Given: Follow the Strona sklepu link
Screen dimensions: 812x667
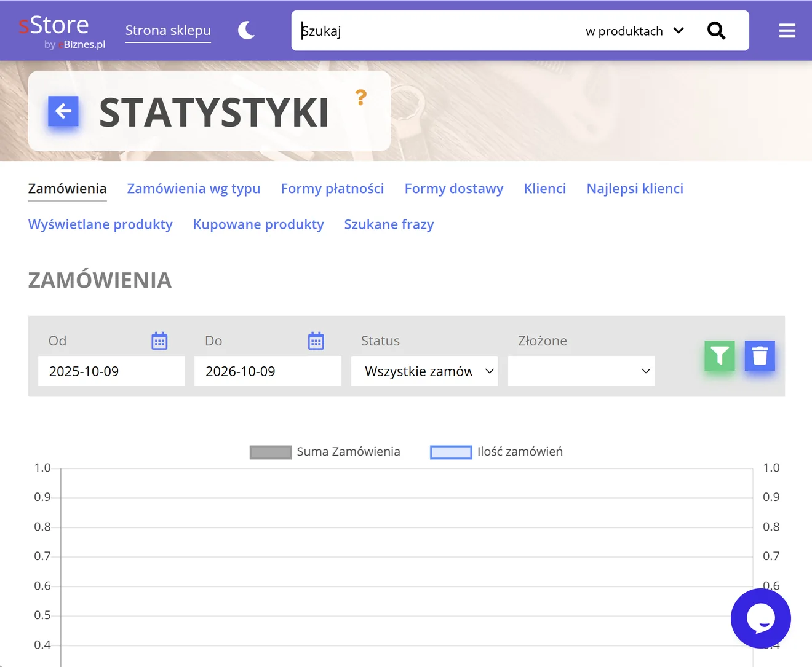Looking at the screenshot, I should [x=168, y=30].
